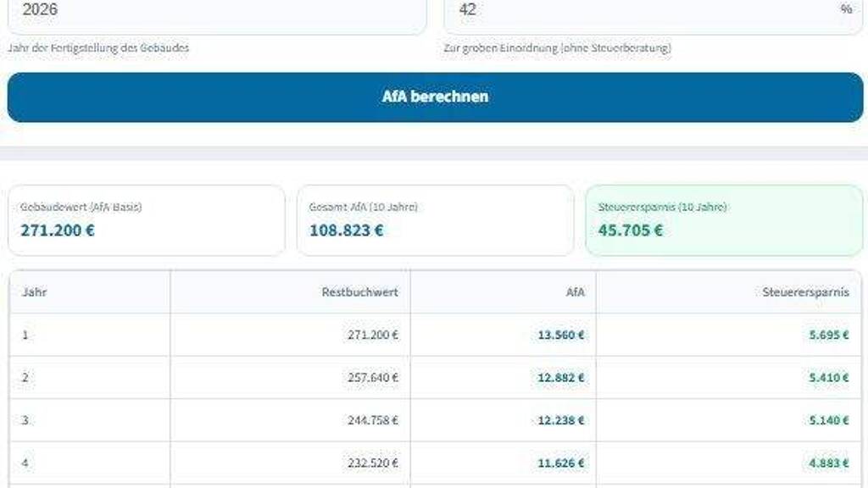Select the tax saving value 4.883 €
The image size is (868, 488).
click(x=828, y=463)
